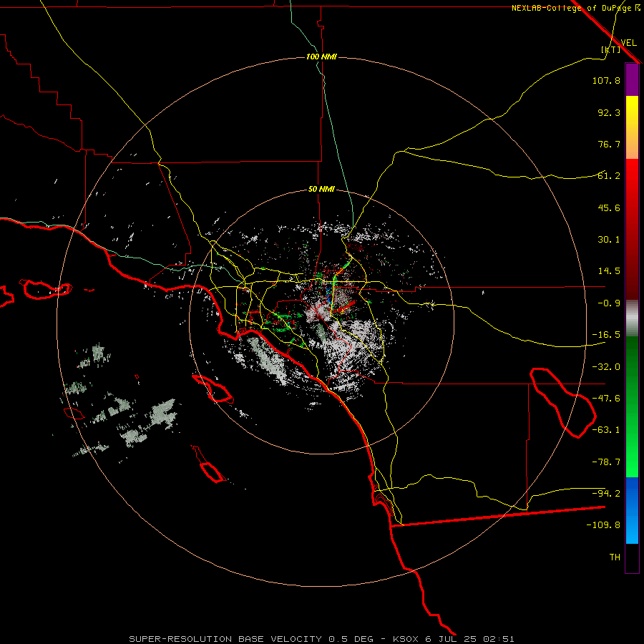Viewport: 644px width, 644px height.
Task: Click the -32.0 scale value
Action: point(606,367)
